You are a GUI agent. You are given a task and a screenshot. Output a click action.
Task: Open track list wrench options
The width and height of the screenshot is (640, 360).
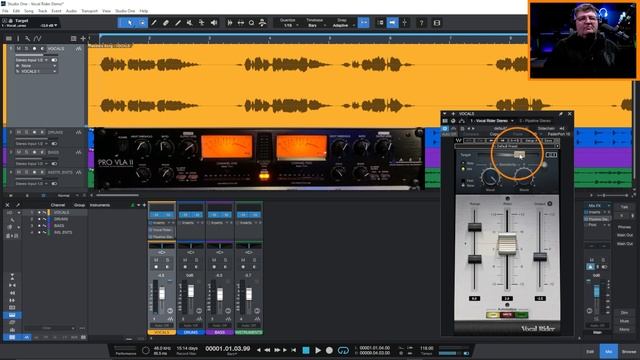click(27, 38)
